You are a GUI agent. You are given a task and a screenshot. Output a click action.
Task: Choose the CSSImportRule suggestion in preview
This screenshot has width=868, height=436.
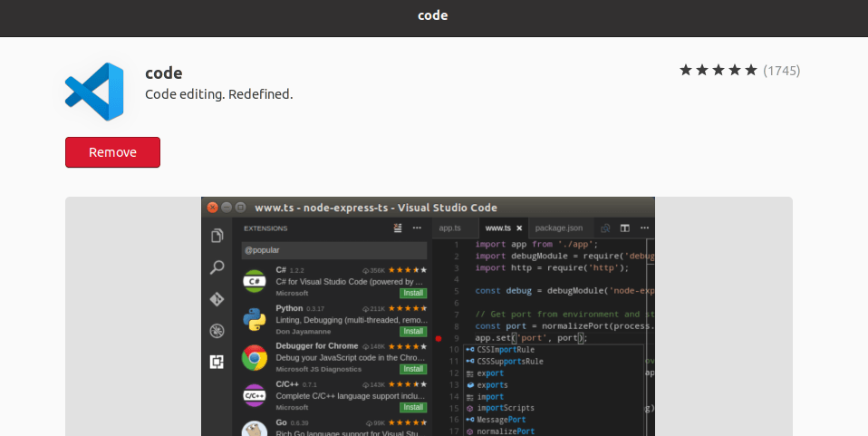pyautogui.click(x=555, y=350)
